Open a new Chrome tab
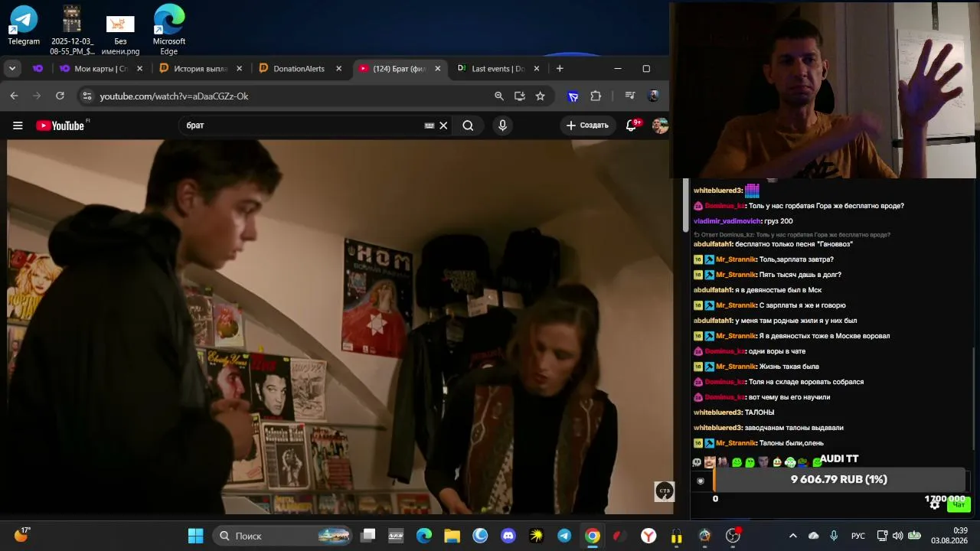This screenshot has height=551, width=980. [x=560, y=69]
